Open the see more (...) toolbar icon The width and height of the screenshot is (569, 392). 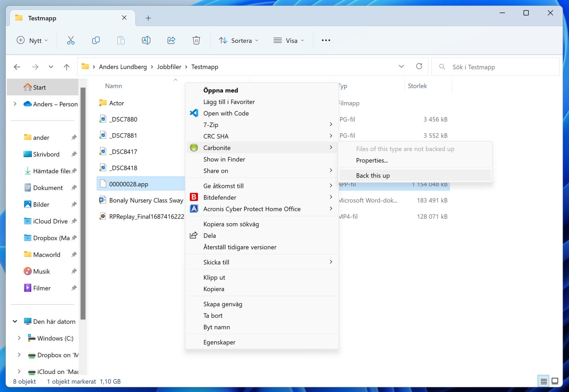tap(326, 40)
